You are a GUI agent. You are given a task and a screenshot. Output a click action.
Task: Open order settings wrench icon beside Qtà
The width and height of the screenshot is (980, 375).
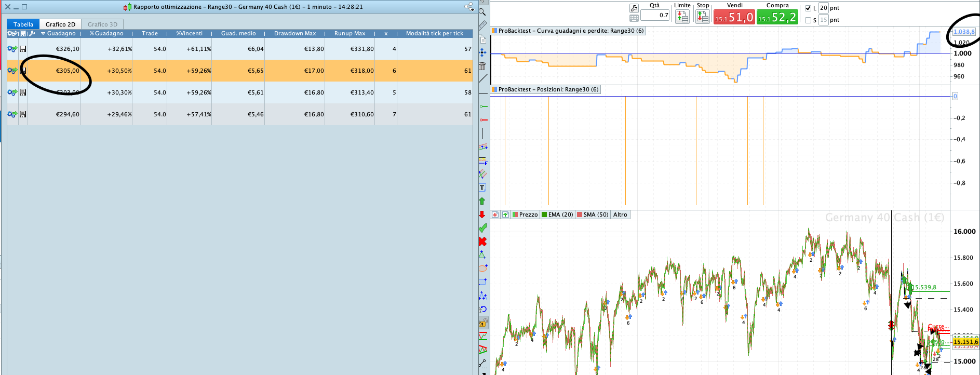click(634, 8)
